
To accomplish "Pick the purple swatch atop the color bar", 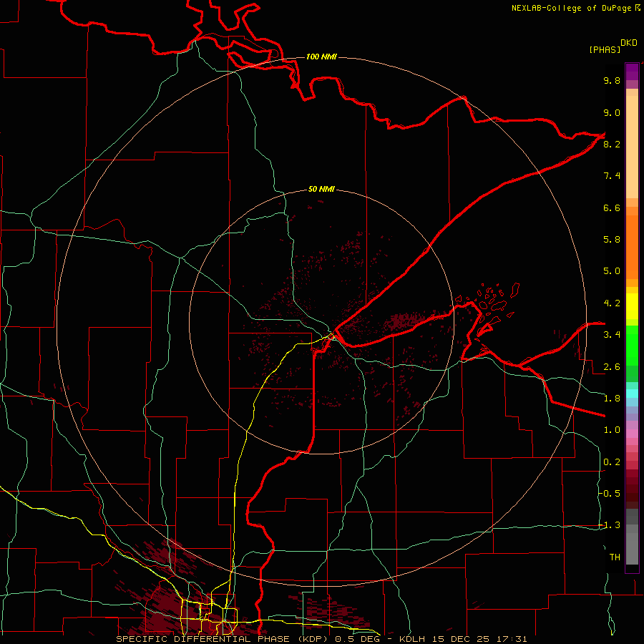I will pos(632,72).
